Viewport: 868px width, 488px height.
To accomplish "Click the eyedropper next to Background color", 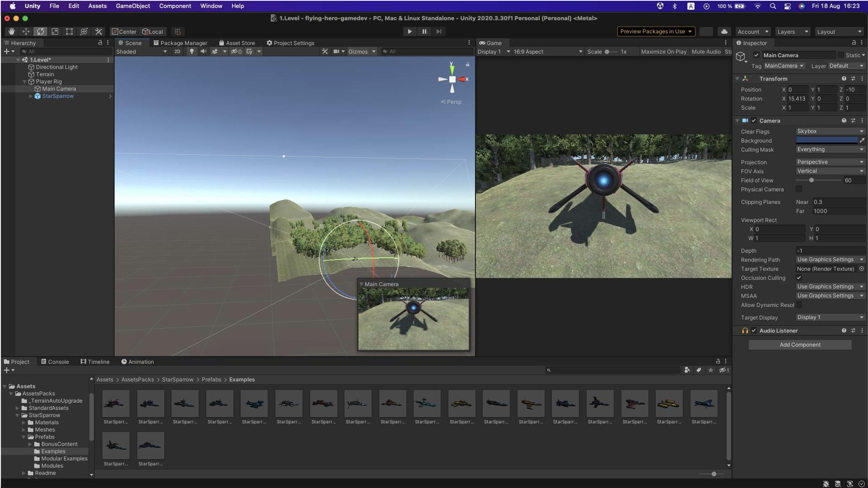I will point(862,140).
